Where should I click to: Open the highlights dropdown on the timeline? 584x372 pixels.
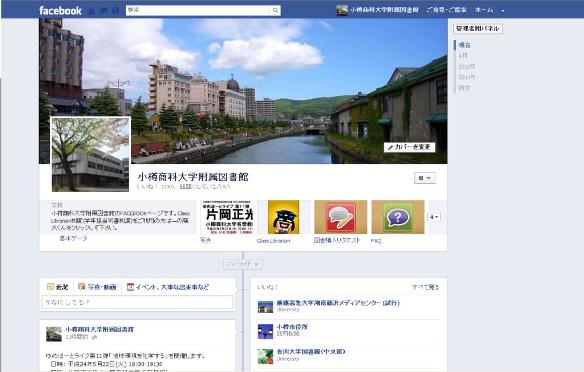pos(243,264)
